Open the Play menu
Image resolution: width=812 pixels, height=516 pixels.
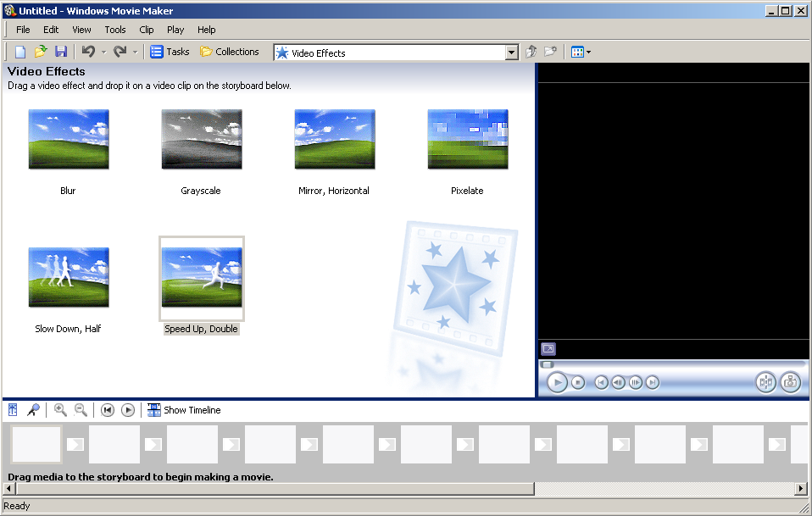click(x=175, y=30)
